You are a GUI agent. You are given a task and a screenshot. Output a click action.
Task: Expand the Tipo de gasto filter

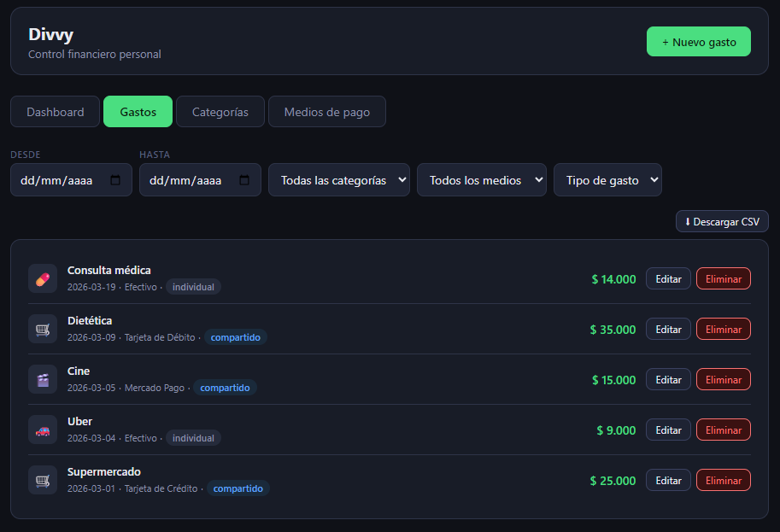coord(607,180)
